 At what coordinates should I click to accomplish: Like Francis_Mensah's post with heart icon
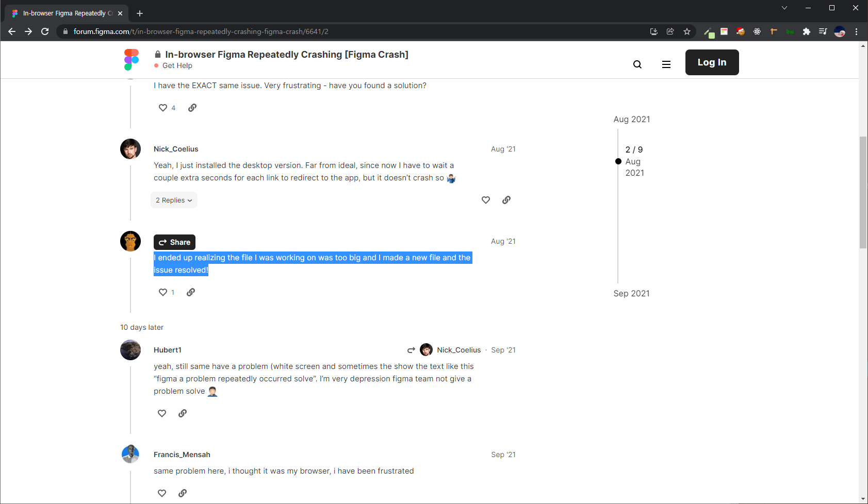pos(162,493)
